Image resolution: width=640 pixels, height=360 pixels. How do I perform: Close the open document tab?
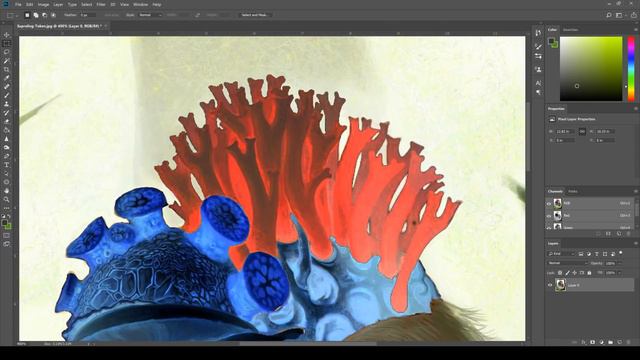[x=106, y=26]
